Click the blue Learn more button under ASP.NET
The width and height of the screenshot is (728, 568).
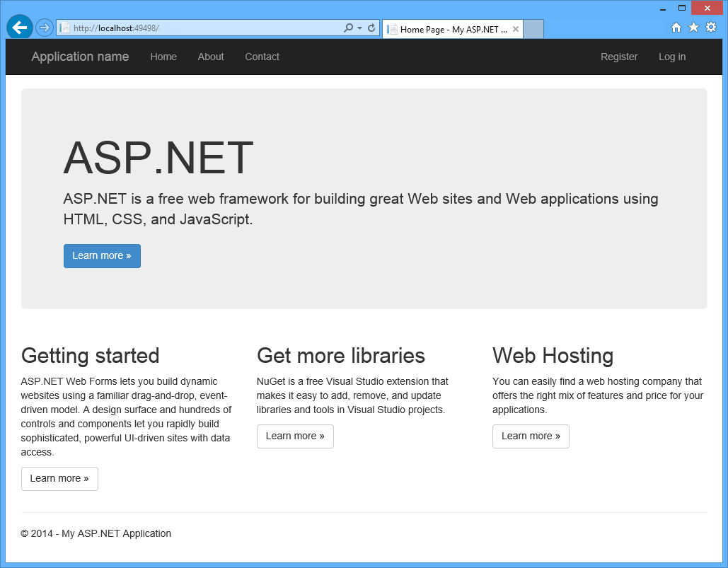[x=102, y=255]
